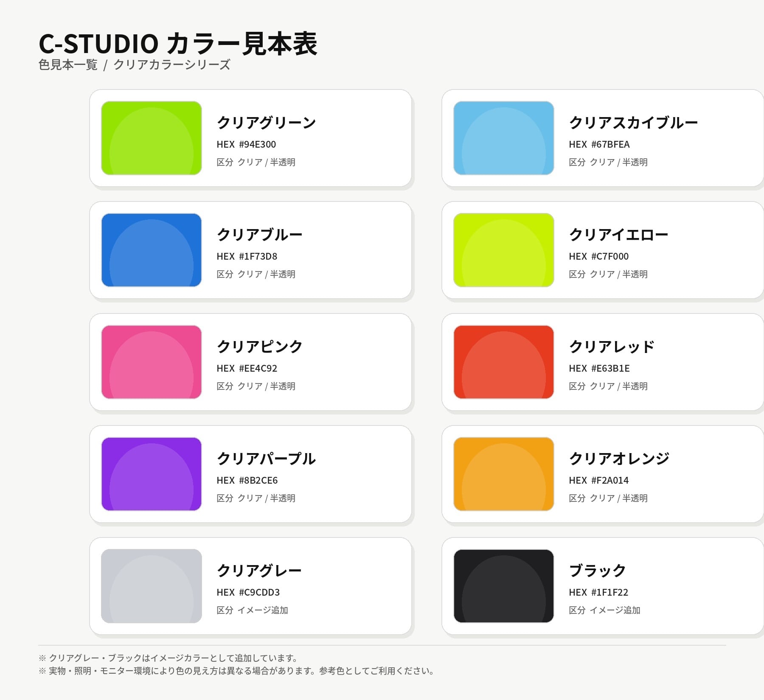Image resolution: width=764 pixels, height=700 pixels.
Task: Click the クリアグリーン name label
Action: coord(267,123)
